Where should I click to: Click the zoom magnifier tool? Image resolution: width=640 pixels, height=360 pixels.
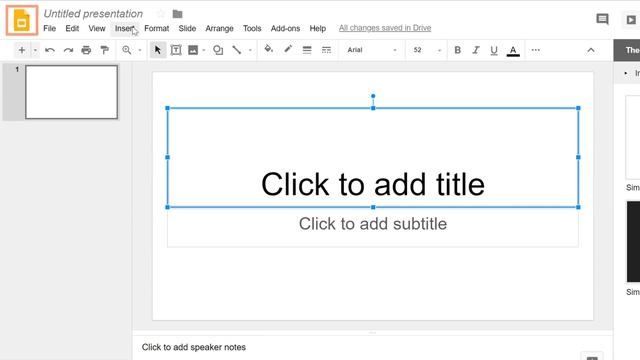click(x=127, y=50)
